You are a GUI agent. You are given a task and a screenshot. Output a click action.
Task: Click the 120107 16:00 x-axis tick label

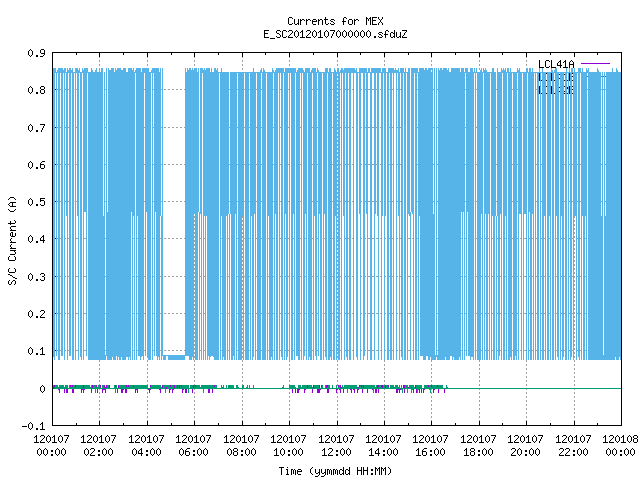coord(431,446)
